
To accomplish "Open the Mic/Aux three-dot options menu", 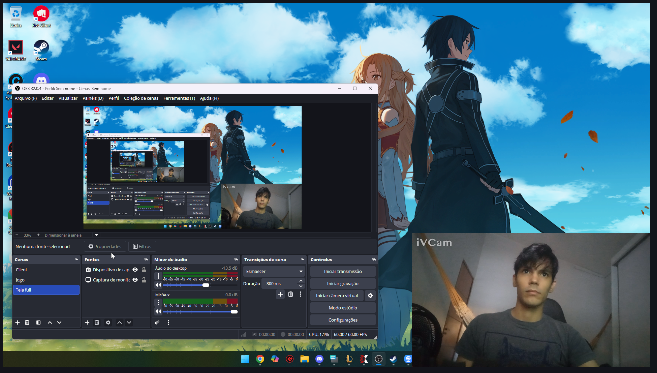I will point(158,303).
